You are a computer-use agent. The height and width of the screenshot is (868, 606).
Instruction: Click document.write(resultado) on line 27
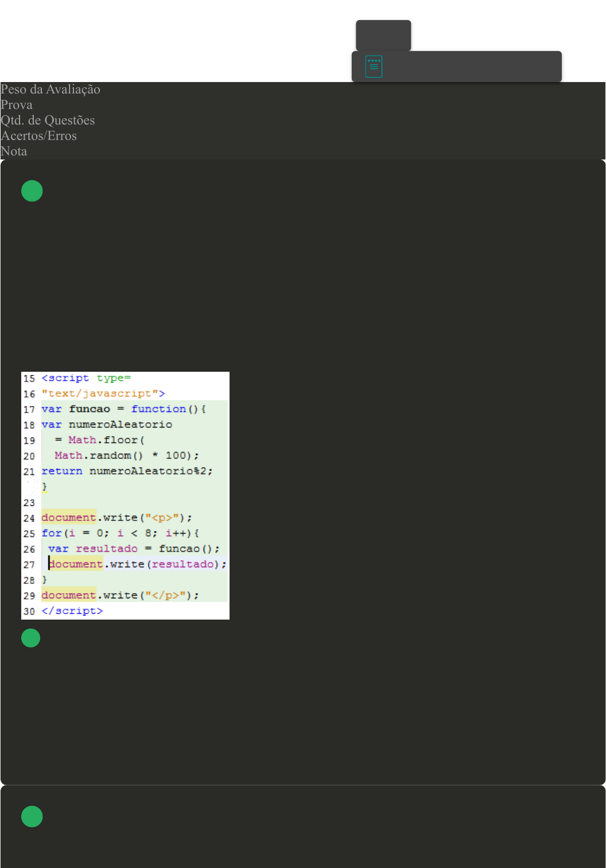click(137, 564)
